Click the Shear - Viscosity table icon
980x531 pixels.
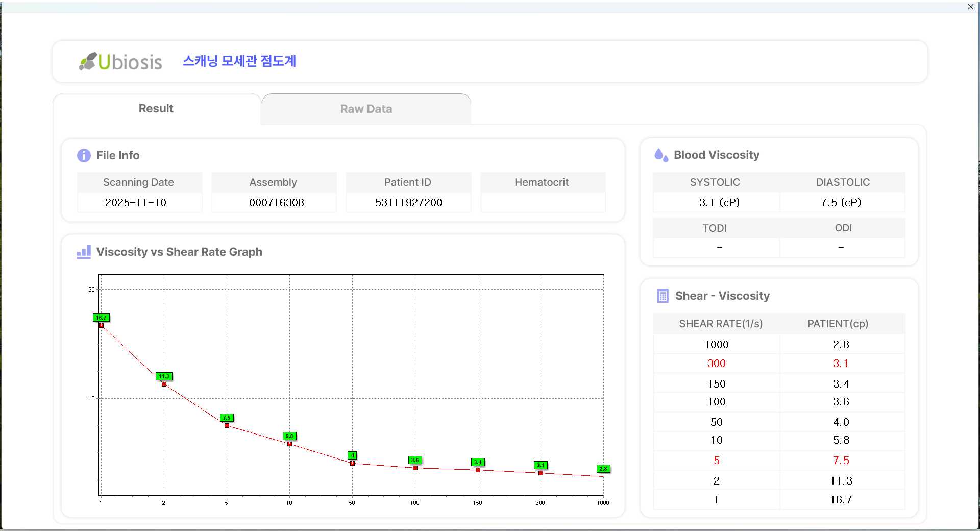pos(663,296)
